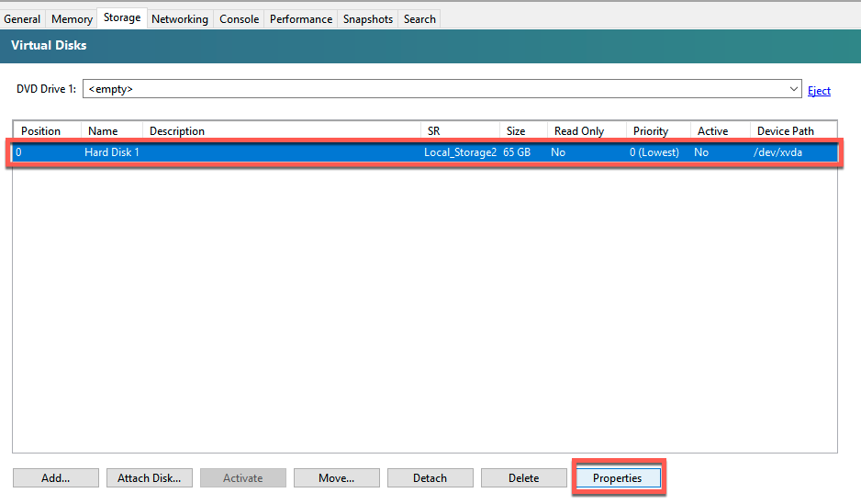Click the Eject link
Viewport: 861px width, 504px height.
(x=819, y=91)
